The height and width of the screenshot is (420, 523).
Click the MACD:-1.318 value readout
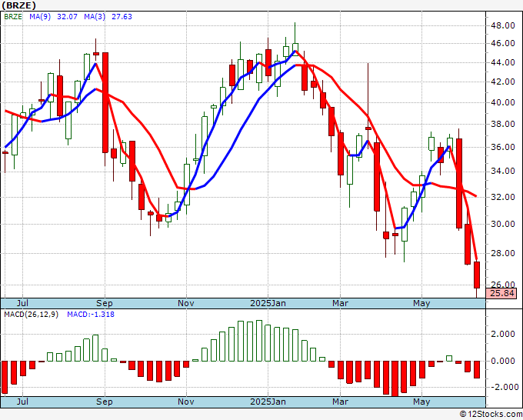[91, 315]
